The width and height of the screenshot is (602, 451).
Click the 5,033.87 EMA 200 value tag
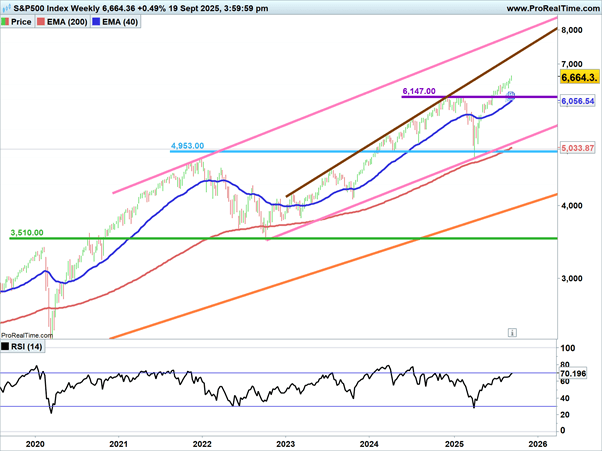(x=578, y=148)
